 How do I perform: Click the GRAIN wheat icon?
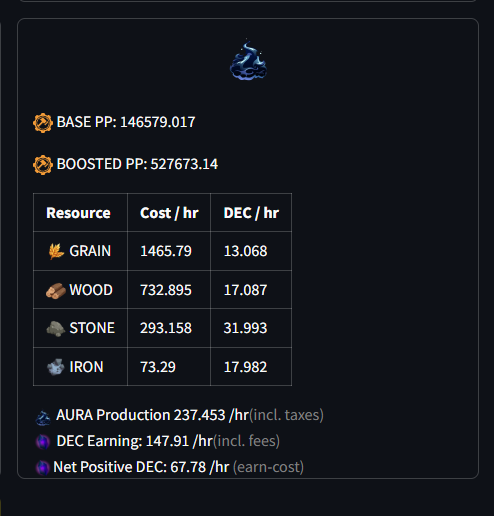click(x=56, y=251)
